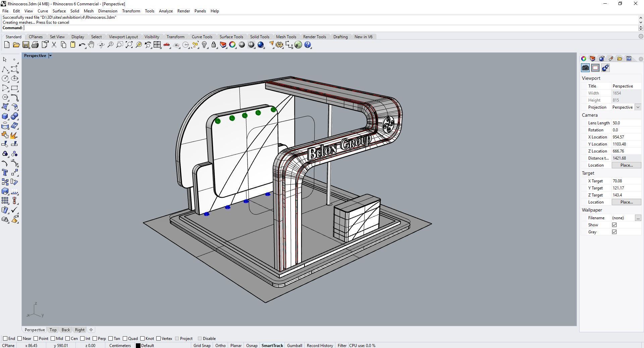
Task: Pick the Rectangle tool in left sidebar
Action: point(14,88)
